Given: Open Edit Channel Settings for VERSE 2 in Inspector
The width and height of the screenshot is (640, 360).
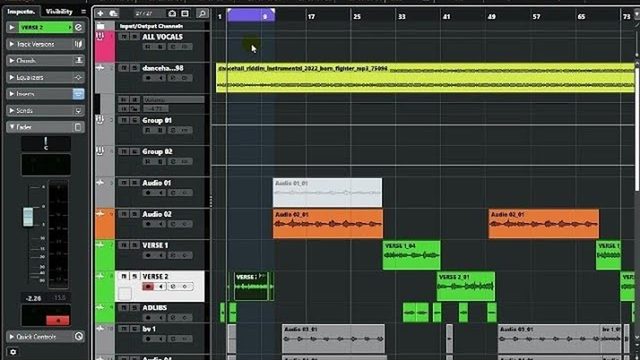Looking at the screenshot, I should pyautogui.click(x=79, y=27).
